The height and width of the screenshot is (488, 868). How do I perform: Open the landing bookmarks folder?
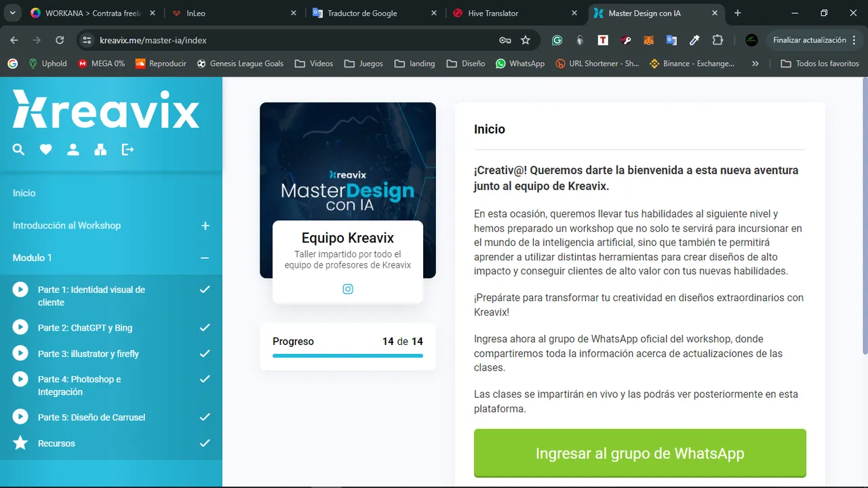click(x=414, y=63)
